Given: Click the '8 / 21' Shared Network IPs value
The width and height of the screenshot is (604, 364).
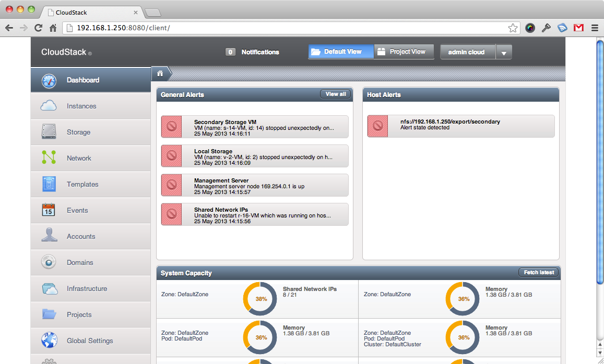Looking at the screenshot, I should (x=290, y=295).
